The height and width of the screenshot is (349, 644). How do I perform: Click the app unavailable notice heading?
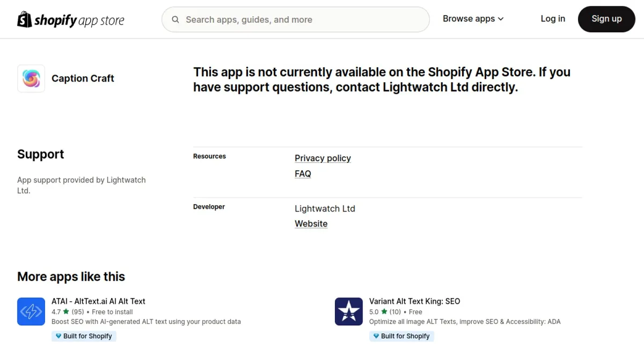click(x=382, y=79)
